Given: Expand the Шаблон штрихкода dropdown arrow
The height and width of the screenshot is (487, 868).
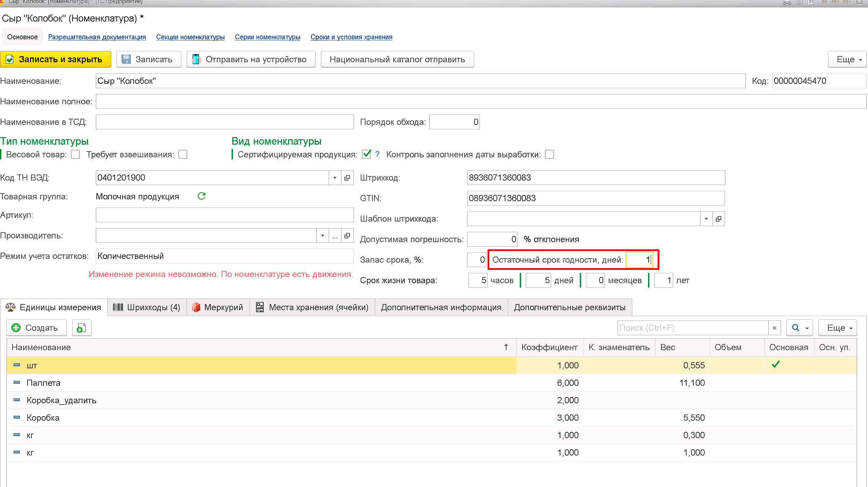Looking at the screenshot, I should [x=706, y=219].
